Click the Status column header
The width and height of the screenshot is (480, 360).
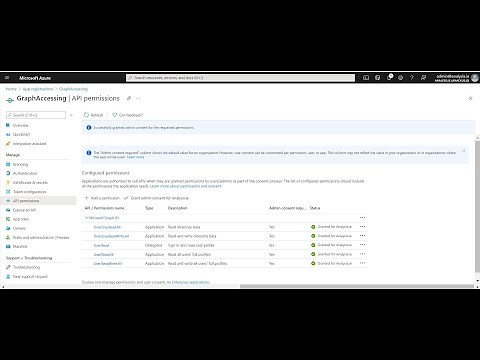pos(315,208)
